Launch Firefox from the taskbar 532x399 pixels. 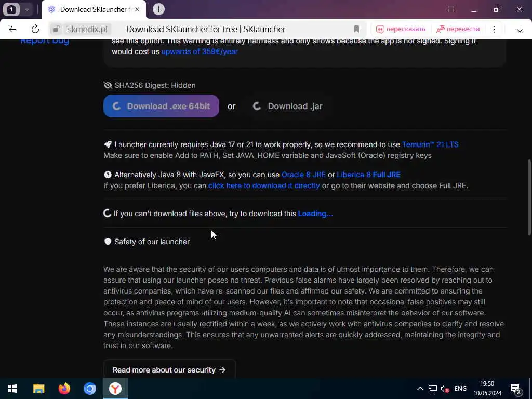click(x=64, y=389)
